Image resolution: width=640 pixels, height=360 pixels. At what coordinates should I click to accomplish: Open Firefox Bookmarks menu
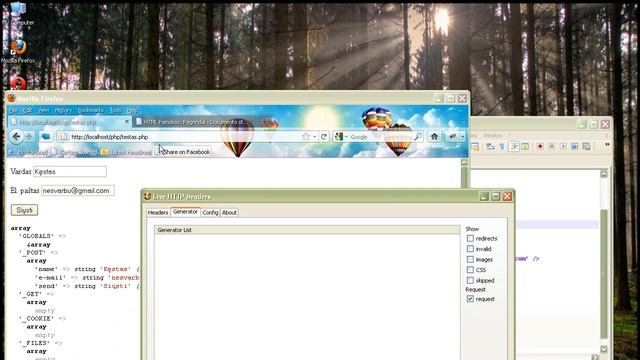coord(91,110)
